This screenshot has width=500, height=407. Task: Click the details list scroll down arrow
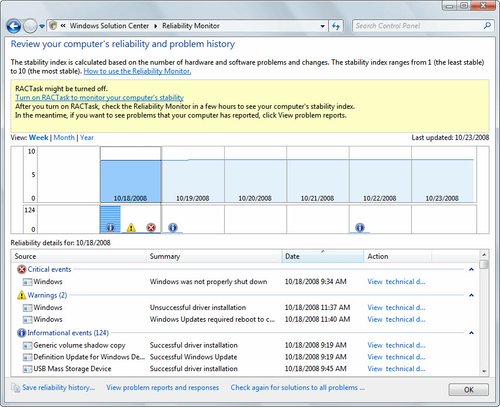coord(484,371)
